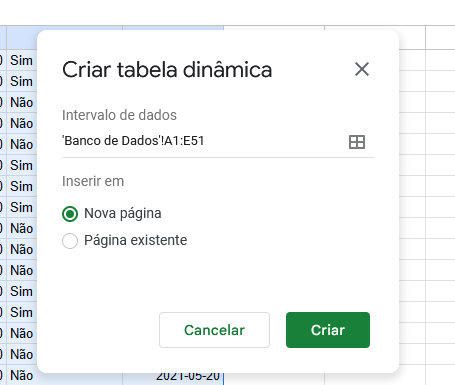Click the Cancelar button
The height and width of the screenshot is (385, 455).
coord(214,330)
